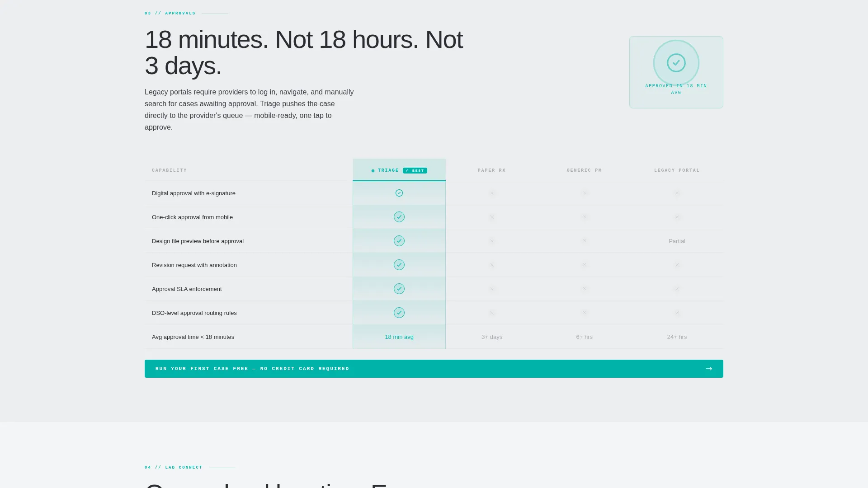Click the arrow icon on the free case banner
Image resolution: width=868 pixels, height=488 pixels.
(709, 369)
